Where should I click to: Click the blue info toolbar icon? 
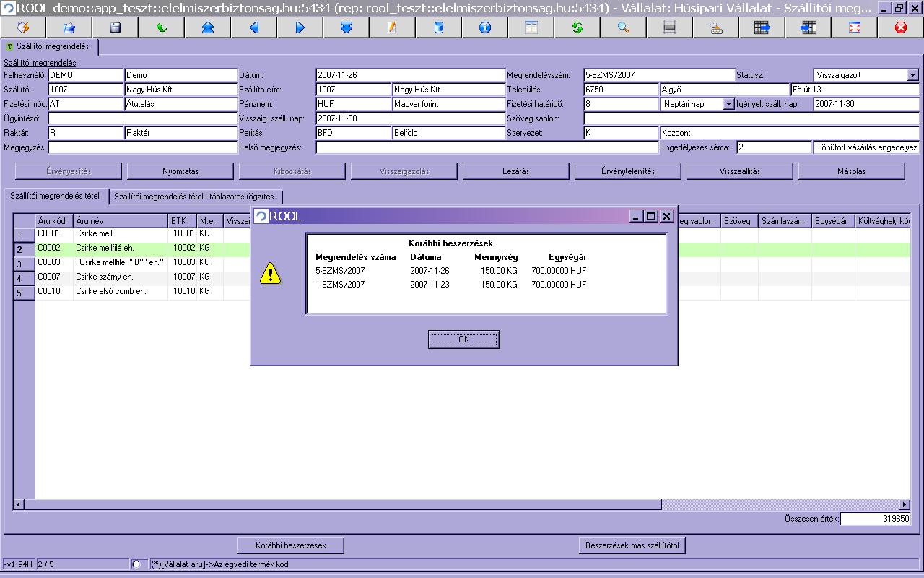(484, 27)
